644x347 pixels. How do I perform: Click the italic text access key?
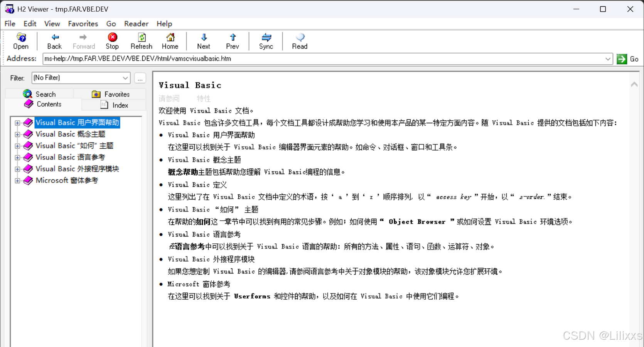[x=453, y=197]
